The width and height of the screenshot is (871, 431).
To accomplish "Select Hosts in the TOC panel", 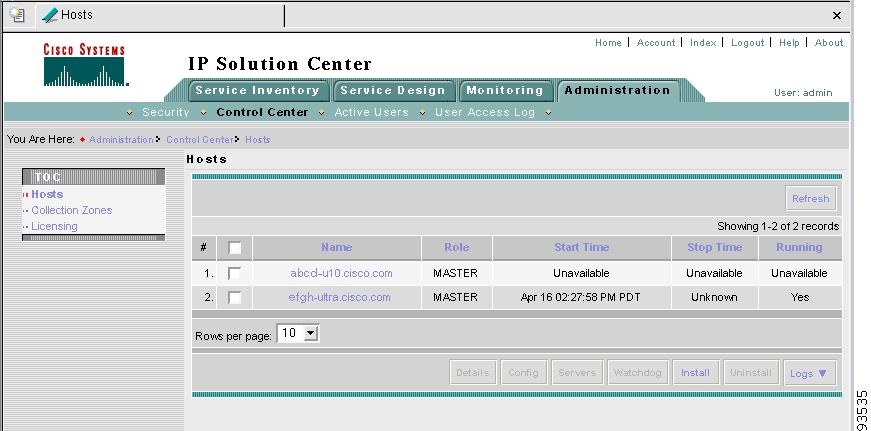I will click(47, 194).
